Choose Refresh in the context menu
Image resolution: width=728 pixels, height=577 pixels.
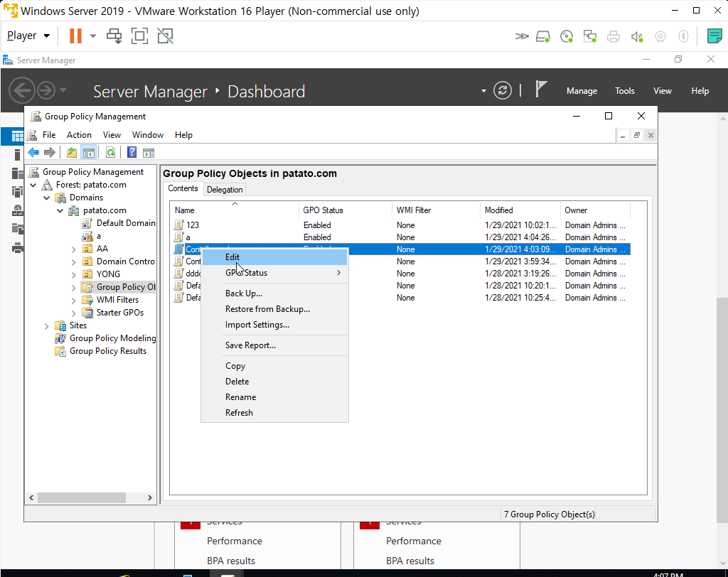(274, 413)
